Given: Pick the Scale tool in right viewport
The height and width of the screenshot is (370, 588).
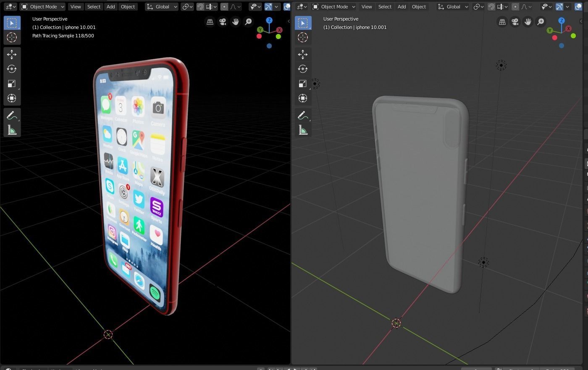Looking at the screenshot, I should (303, 83).
